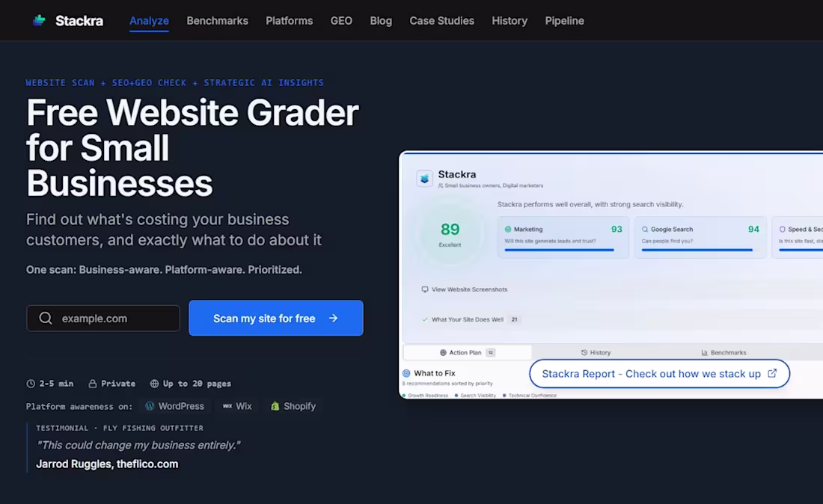
Task: Select the WordPress platform badge text
Action: pyautogui.click(x=181, y=407)
